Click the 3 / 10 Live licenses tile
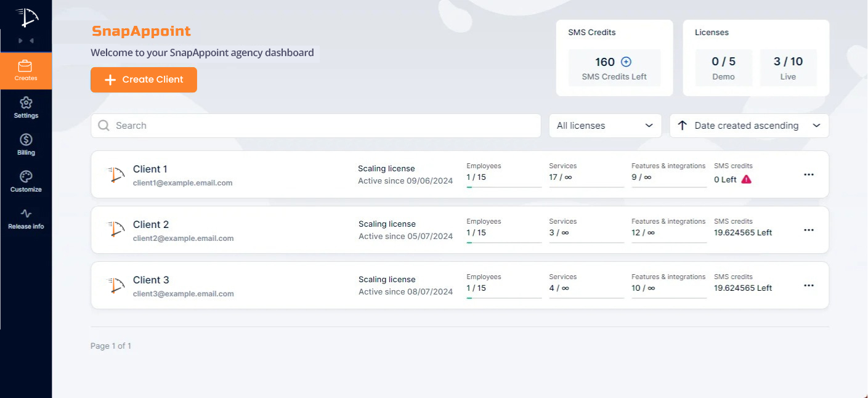This screenshot has width=868, height=398. pyautogui.click(x=789, y=68)
